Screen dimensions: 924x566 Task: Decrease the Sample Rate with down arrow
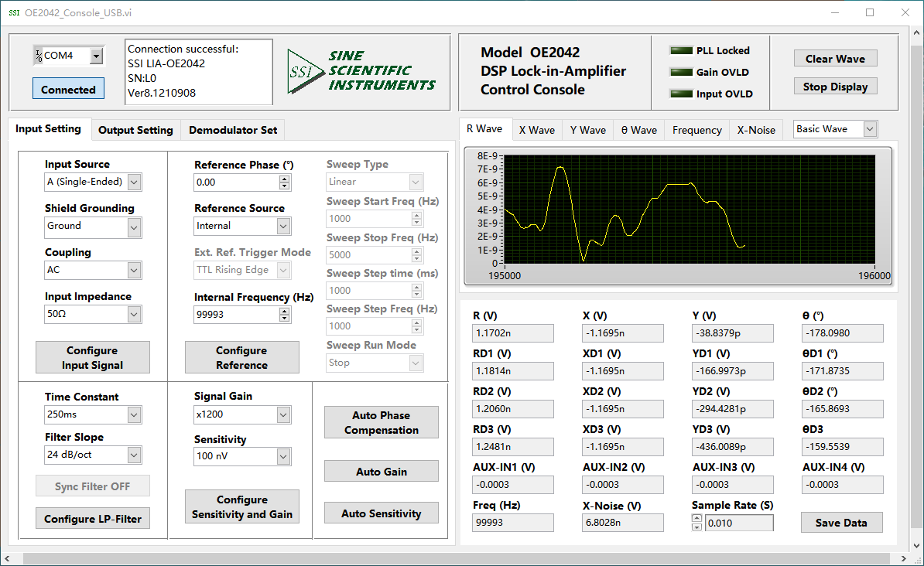point(696,527)
